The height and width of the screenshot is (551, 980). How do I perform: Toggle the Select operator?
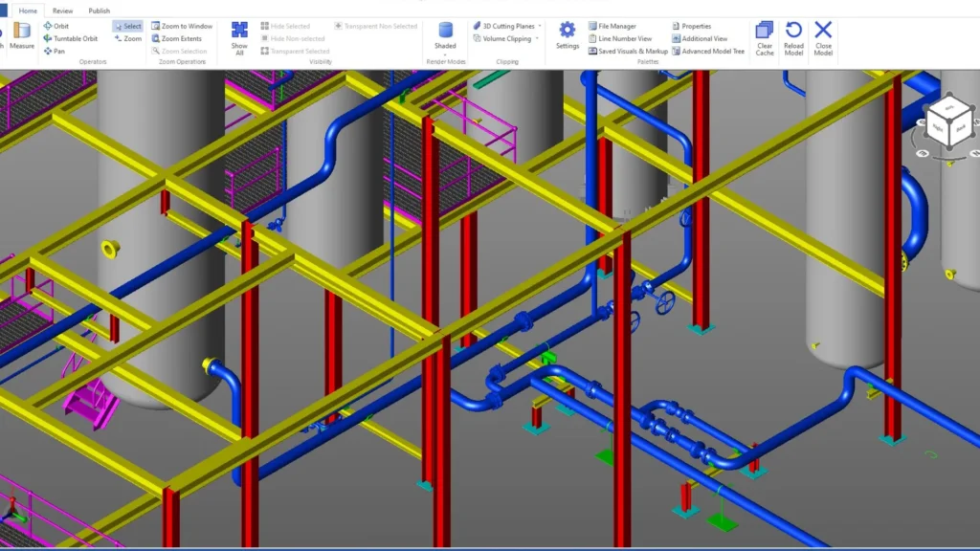(x=127, y=26)
